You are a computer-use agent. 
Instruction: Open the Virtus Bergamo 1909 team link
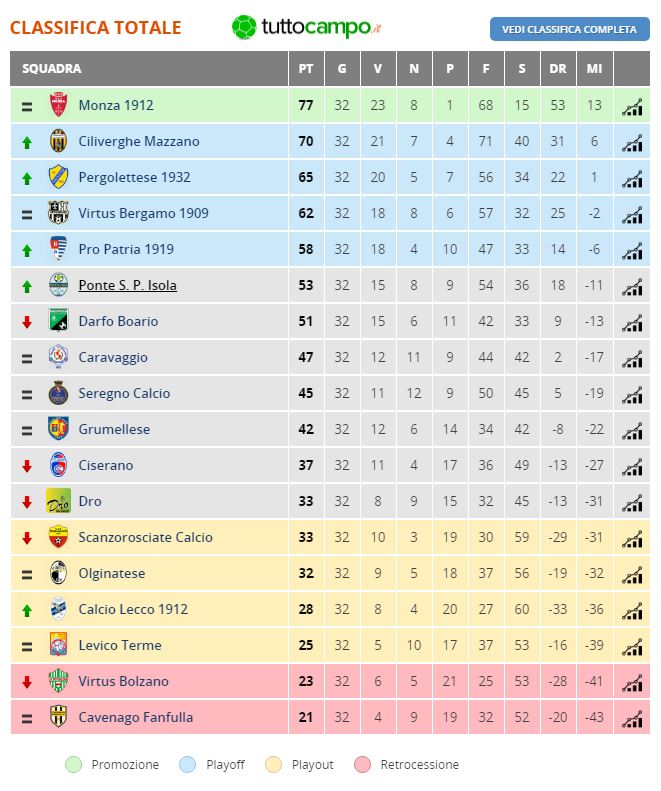pyautogui.click(x=143, y=213)
